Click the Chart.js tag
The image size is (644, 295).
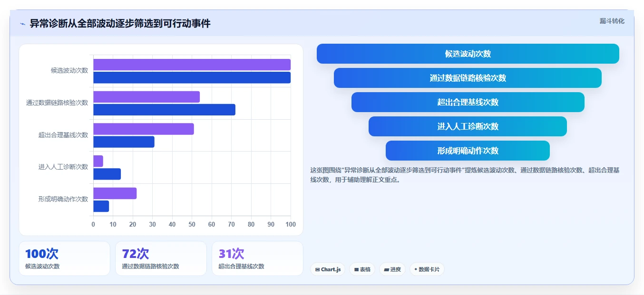[x=328, y=269]
